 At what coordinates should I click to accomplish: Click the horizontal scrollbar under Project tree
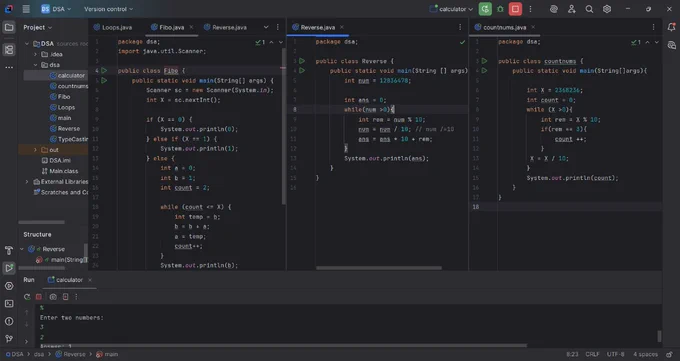coord(41,222)
